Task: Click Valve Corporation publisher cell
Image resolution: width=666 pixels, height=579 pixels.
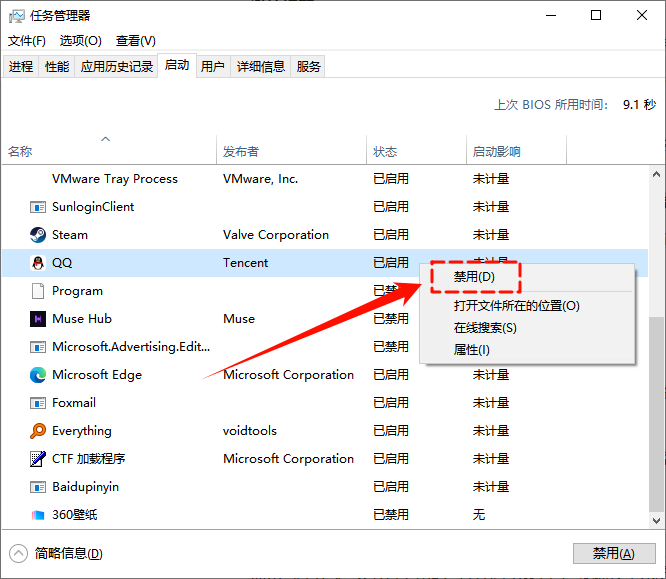Action: pyautogui.click(x=276, y=235)
